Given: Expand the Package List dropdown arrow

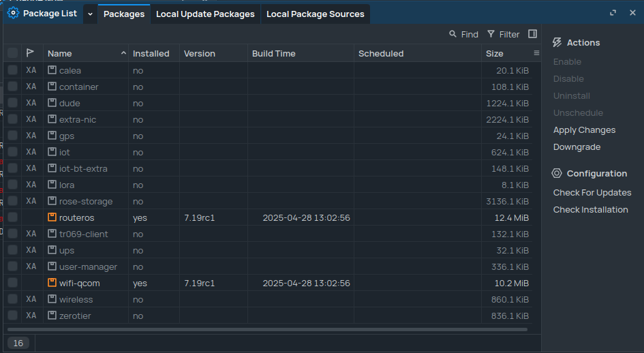Looking at the screenshot, I should [90, 14].
